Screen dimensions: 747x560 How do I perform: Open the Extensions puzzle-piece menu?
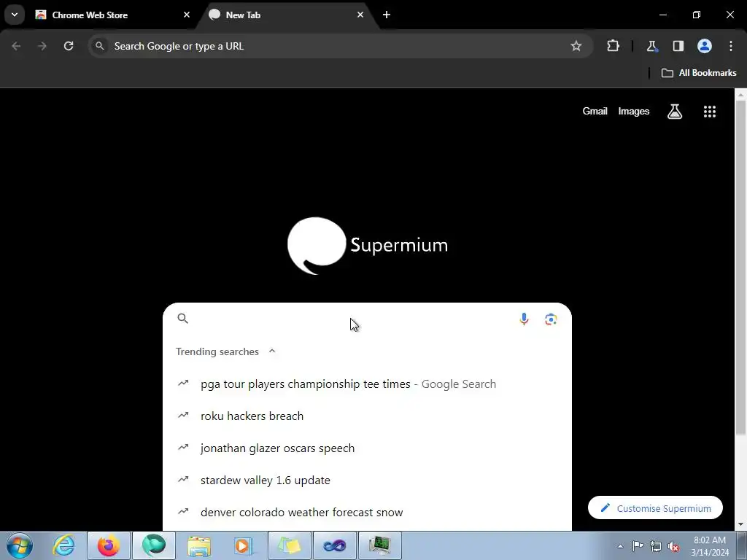[613, 46]
